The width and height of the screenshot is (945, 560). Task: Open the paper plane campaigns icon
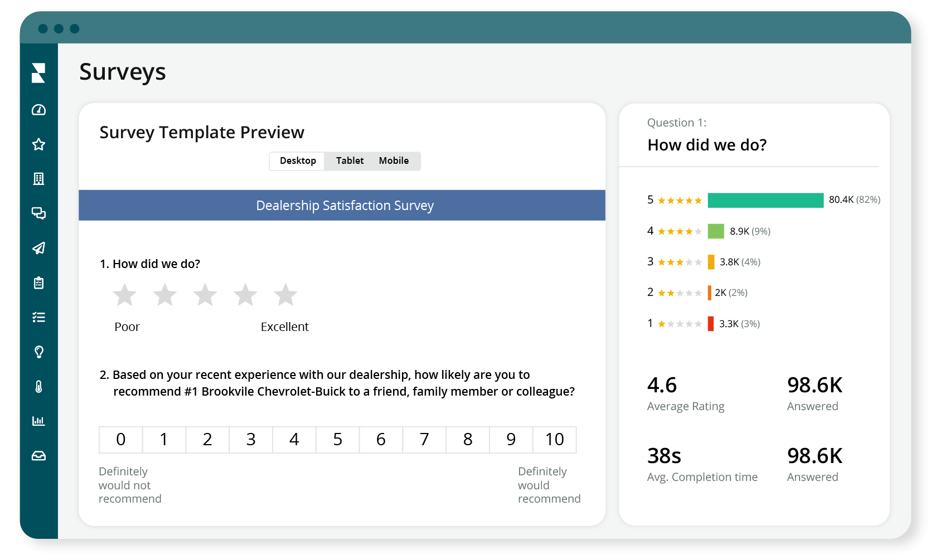coord(38,248)
